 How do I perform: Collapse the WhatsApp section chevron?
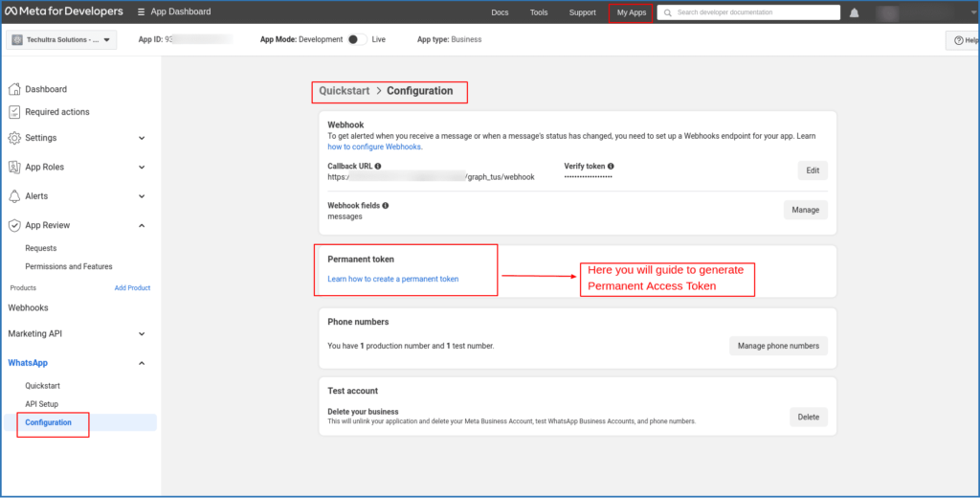point(142,363)
